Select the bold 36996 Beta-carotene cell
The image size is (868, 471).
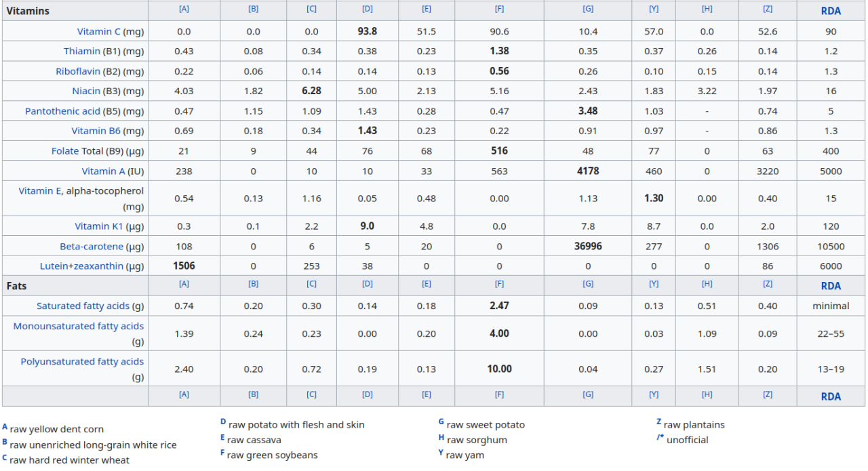pos(588,247)
